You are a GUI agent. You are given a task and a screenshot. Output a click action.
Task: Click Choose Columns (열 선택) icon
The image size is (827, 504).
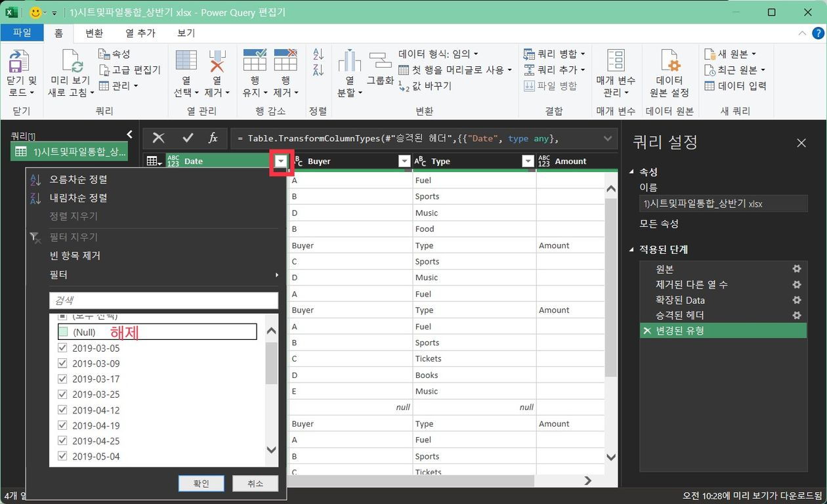[x=186, y=61]
